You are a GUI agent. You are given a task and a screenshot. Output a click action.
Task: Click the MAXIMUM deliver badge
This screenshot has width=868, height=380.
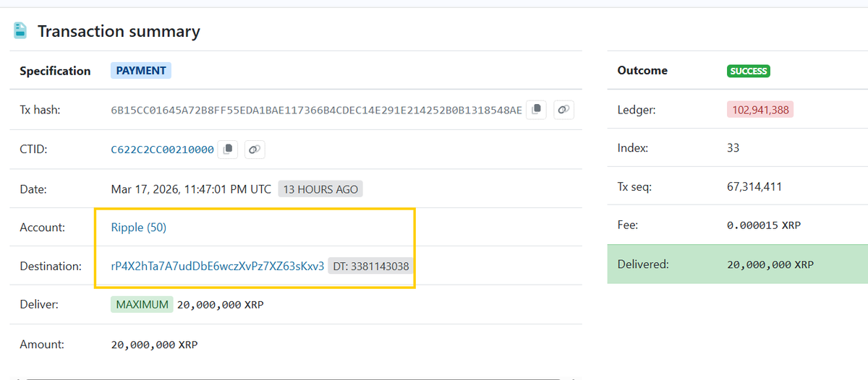click(142, 305)
